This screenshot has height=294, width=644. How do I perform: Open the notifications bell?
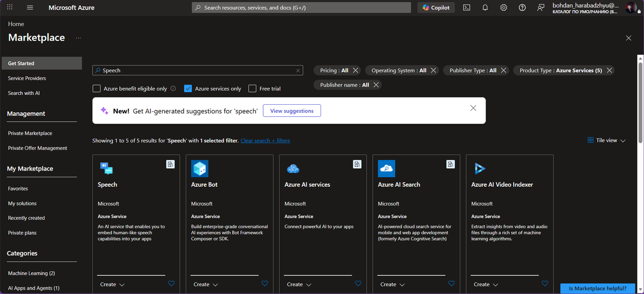[485, 8]
